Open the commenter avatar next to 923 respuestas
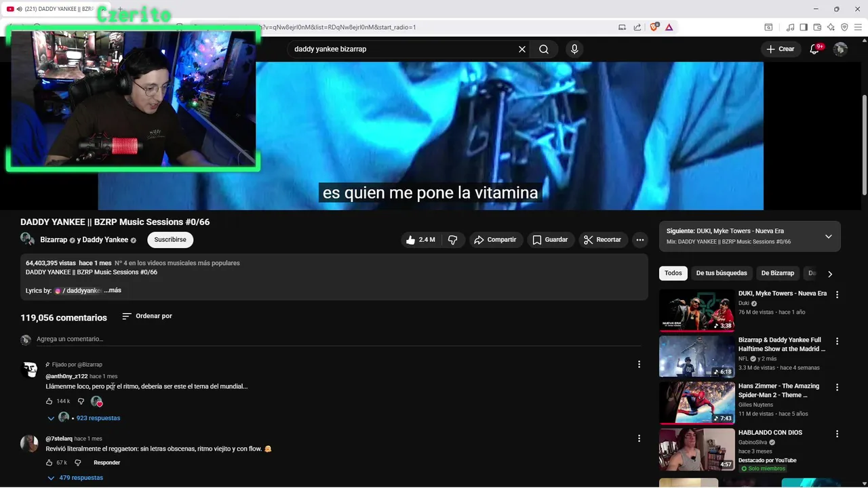This screenshot has width=868, height=488. (64, 418)
